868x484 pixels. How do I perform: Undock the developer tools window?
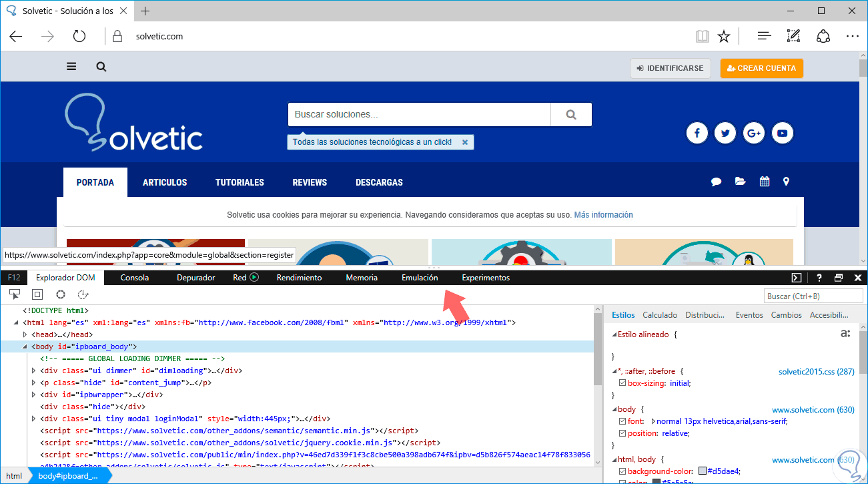pos(839,278)
